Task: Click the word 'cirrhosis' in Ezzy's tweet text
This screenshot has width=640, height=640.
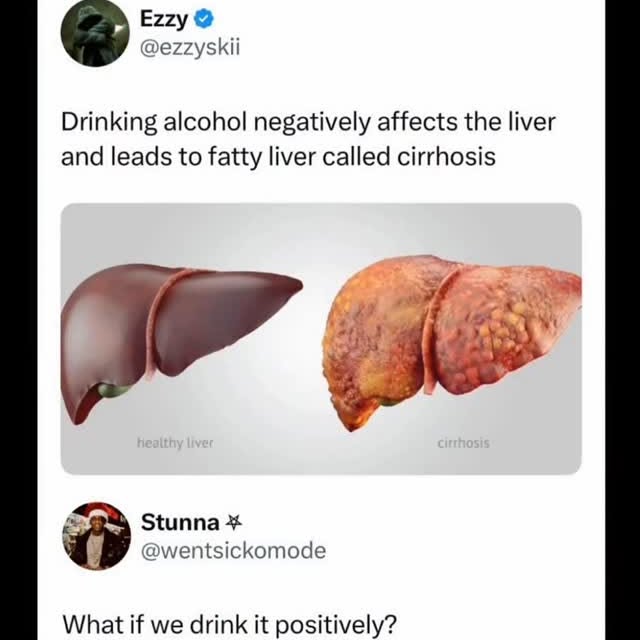Action: point(444,156)
